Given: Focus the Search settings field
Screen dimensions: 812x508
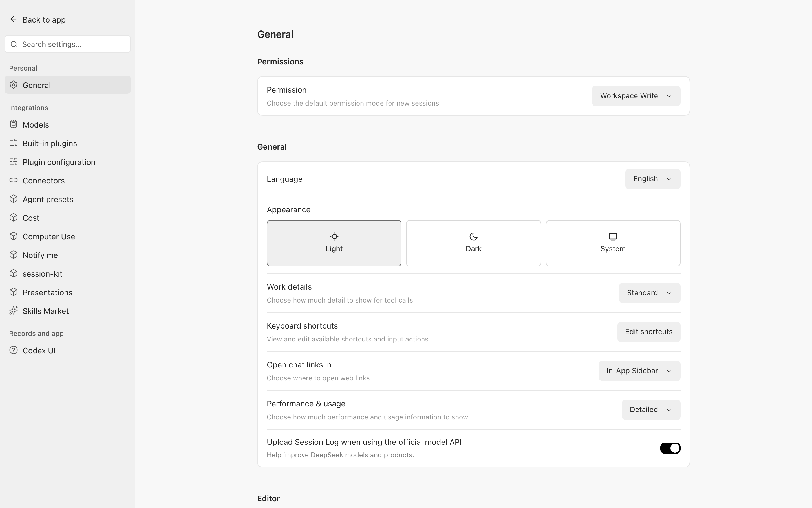Looking at the screenshot, I should (67, 44).
